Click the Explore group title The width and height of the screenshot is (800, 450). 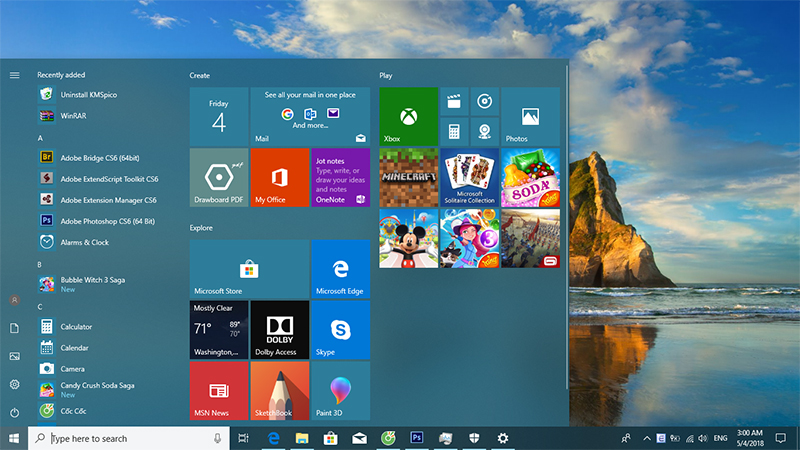(x=201, y=228)
